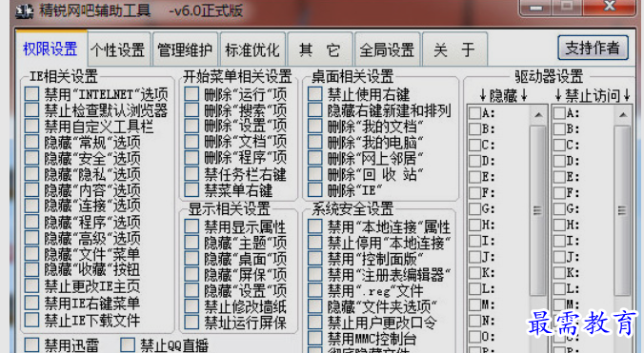This screenshot has height=353, width=644.
Task: Enable 删除"网上邻居"
Action: [315, 158]
